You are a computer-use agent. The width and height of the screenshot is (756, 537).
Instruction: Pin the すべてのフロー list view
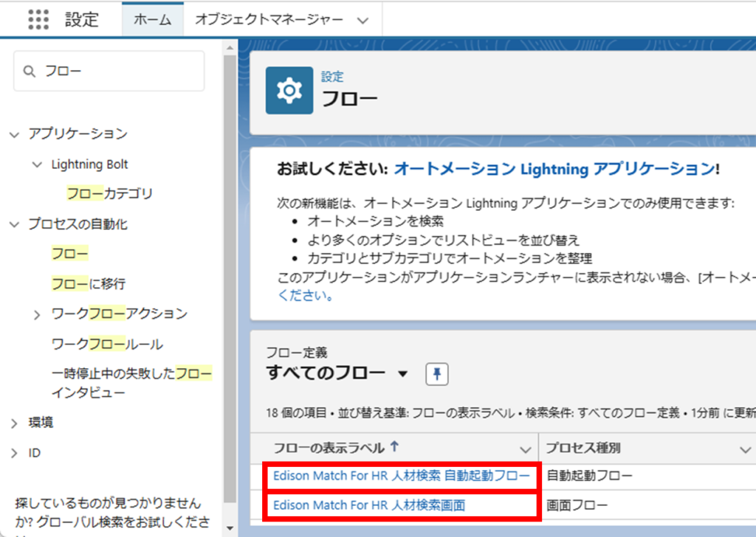click(x=437, y=375)
